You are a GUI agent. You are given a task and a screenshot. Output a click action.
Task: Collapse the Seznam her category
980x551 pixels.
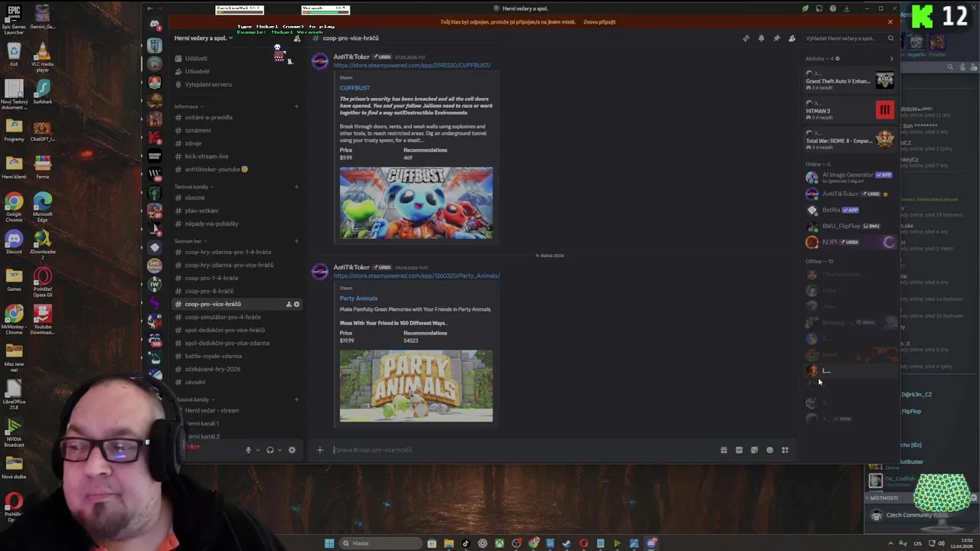(x=191, y=241)
